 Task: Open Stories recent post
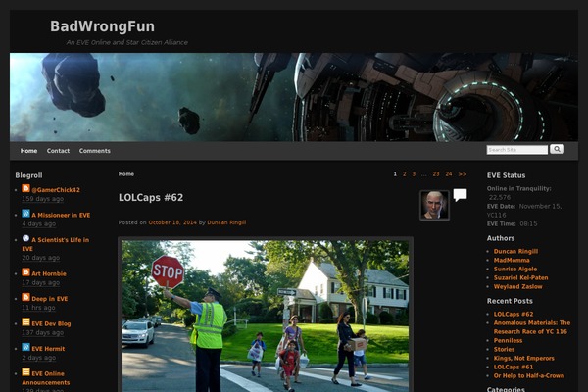[504, 349]
